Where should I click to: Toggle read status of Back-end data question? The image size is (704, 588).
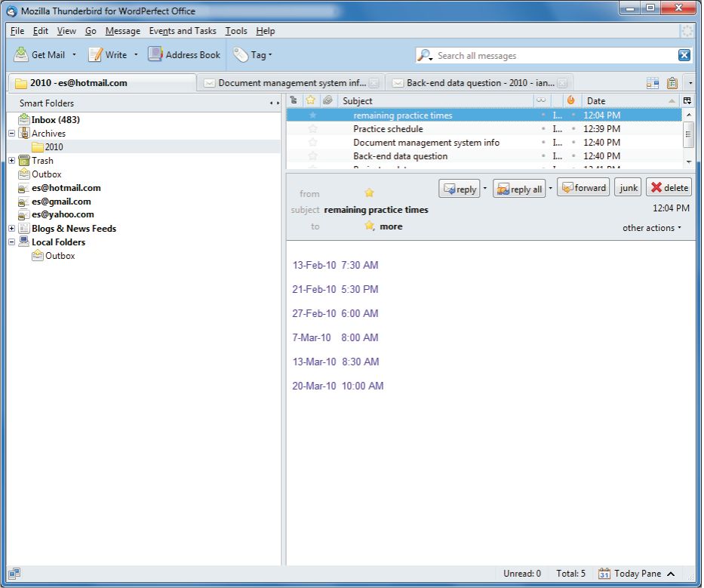pos(543,156)
